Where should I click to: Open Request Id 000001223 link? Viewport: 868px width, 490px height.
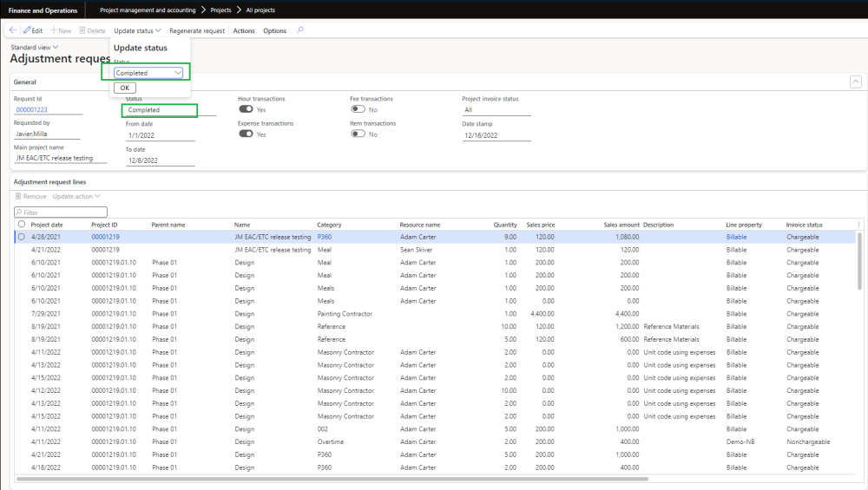(32, 110)
